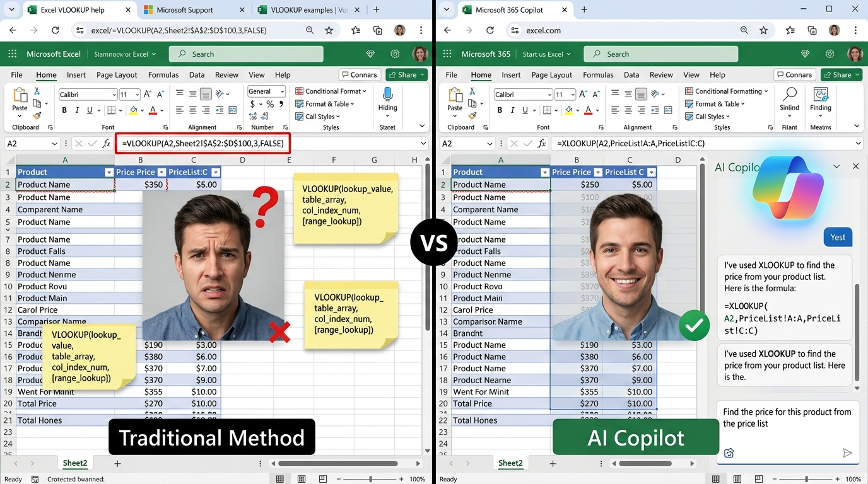Bookmark star in right browser address bar
868x484 pixels.
[x=764, y=30]
